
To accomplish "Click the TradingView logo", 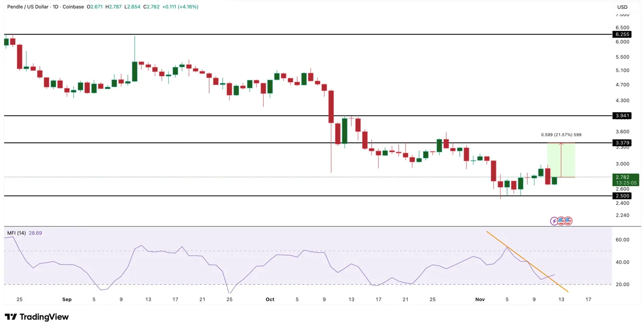I will (37, 317).
